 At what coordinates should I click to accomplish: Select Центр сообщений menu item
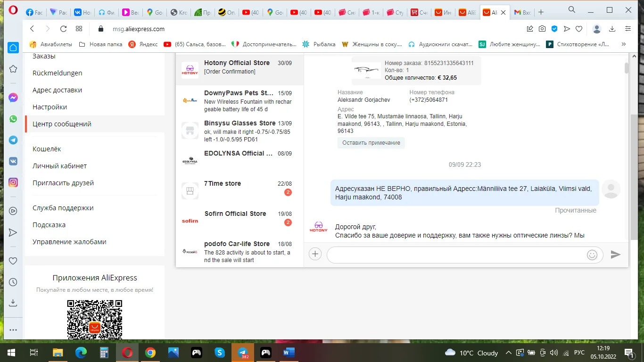pos(95,124)
